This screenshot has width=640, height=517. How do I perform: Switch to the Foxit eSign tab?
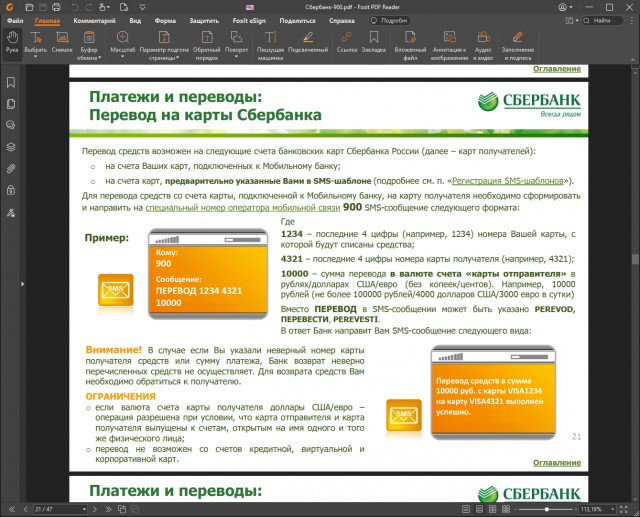tap(249, 20)
